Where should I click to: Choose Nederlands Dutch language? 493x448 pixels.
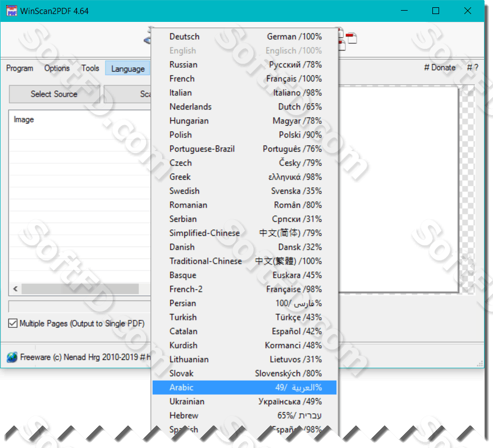[x=244, y=107]
